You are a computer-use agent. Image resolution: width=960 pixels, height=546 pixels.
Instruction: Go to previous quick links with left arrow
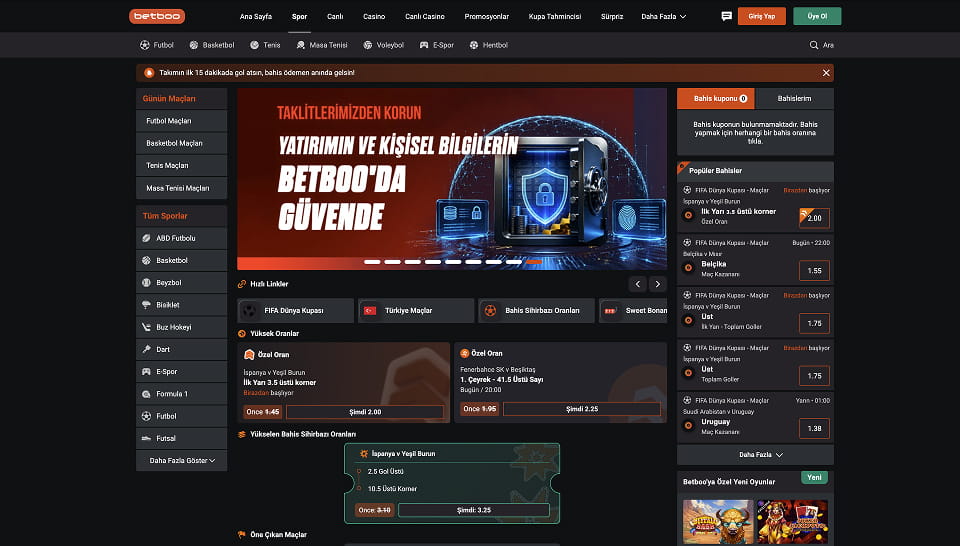(x=637, y=284)
